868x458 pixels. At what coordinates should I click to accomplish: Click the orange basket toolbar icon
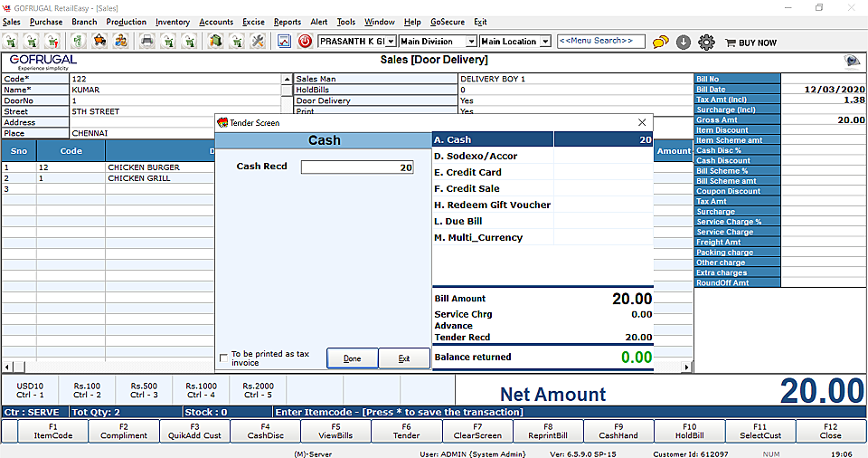tap(99, 41)
